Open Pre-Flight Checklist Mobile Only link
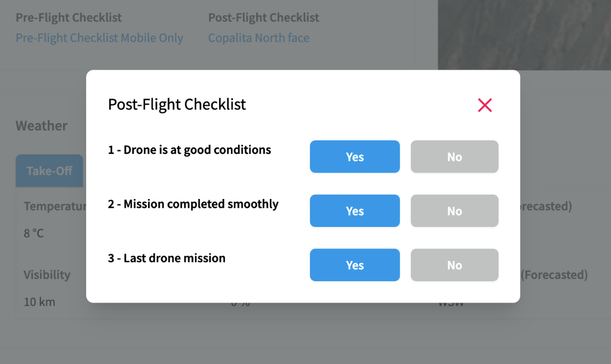 [99, 38]
